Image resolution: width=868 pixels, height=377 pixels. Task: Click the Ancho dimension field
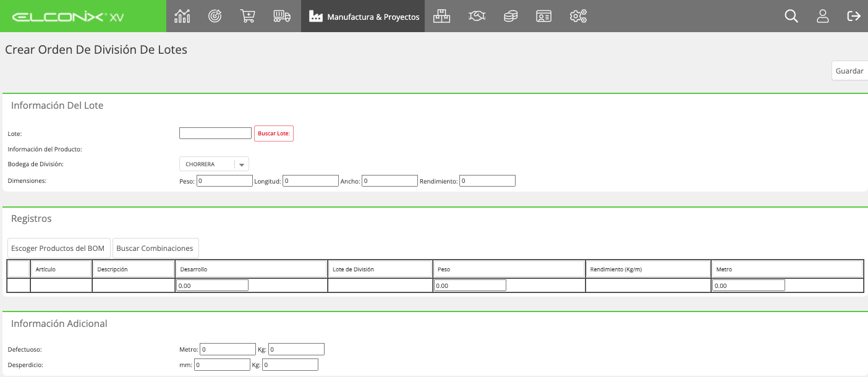pos(389,181)
